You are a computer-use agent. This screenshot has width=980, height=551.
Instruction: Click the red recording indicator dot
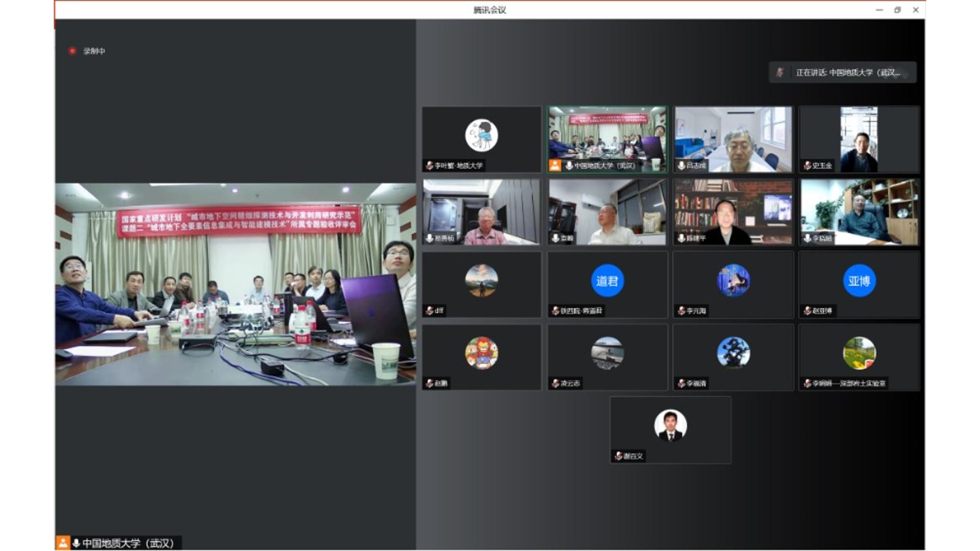[72, 51]
